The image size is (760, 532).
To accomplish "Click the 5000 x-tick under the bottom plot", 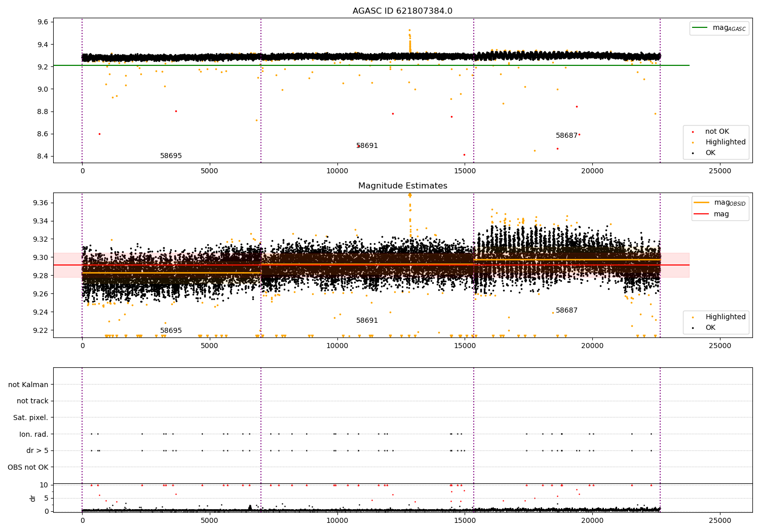I will click(x=209, y=521).
